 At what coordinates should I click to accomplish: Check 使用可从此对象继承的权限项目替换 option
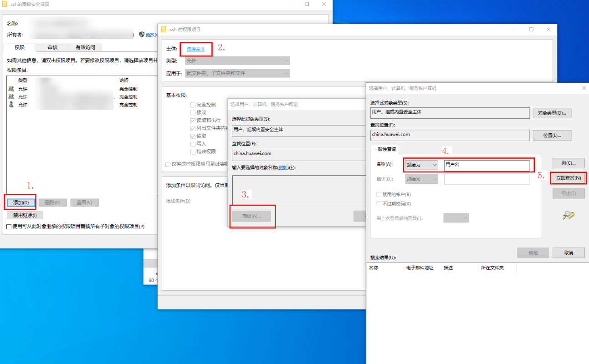point(9,227)
